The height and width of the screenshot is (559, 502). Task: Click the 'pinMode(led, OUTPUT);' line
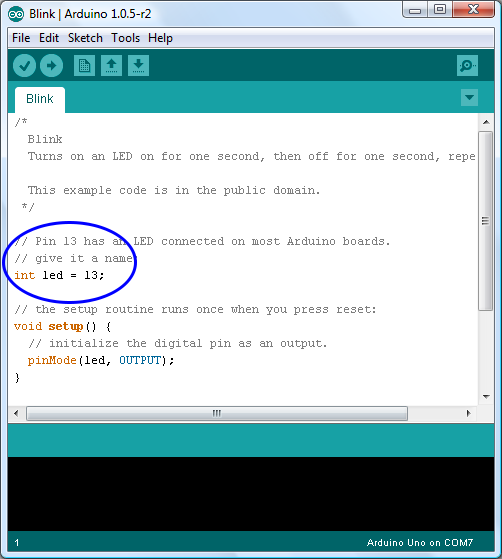coord(101,360)
